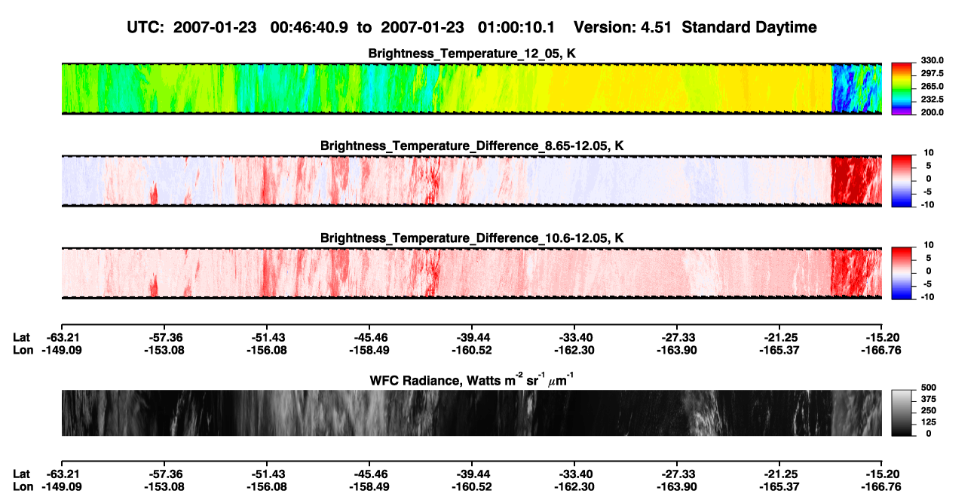The image size is (980, 503).
Task: Click the WFC Radiance grayscale color bar
Action: coord(902,413)
